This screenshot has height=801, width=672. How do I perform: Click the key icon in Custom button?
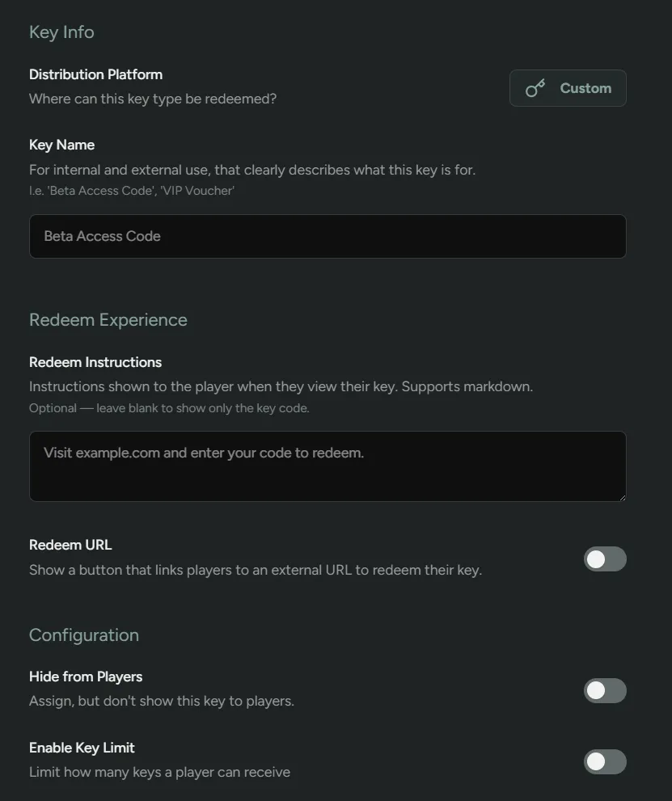pos(535,88)
